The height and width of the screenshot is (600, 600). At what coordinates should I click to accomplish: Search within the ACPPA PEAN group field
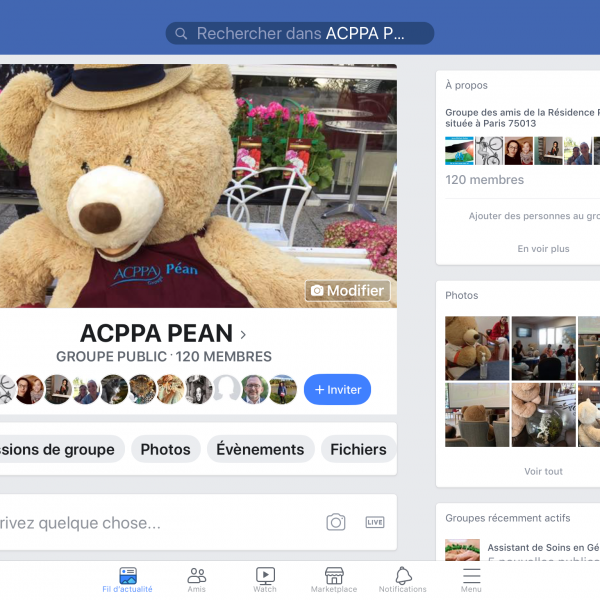(300, 33)
